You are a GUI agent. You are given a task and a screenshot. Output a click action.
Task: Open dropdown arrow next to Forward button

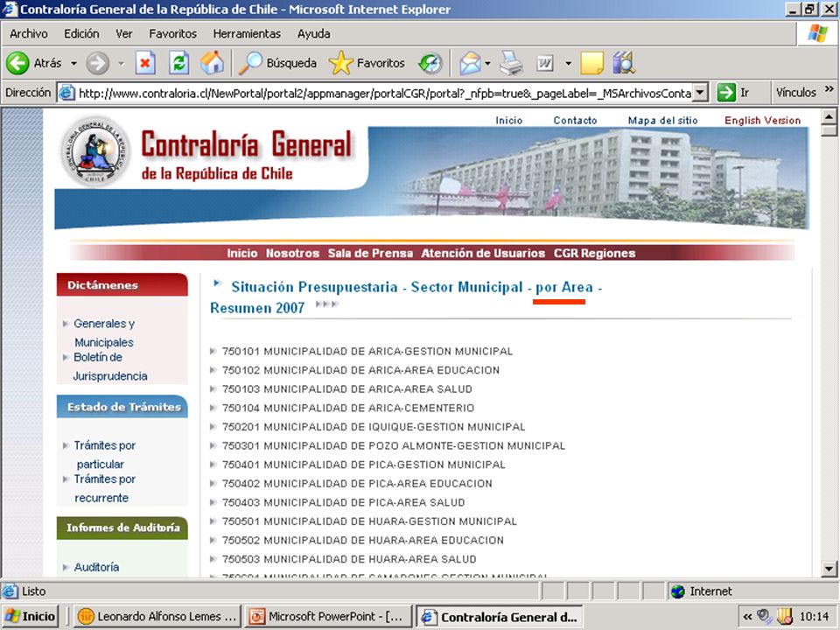point(122,63)
